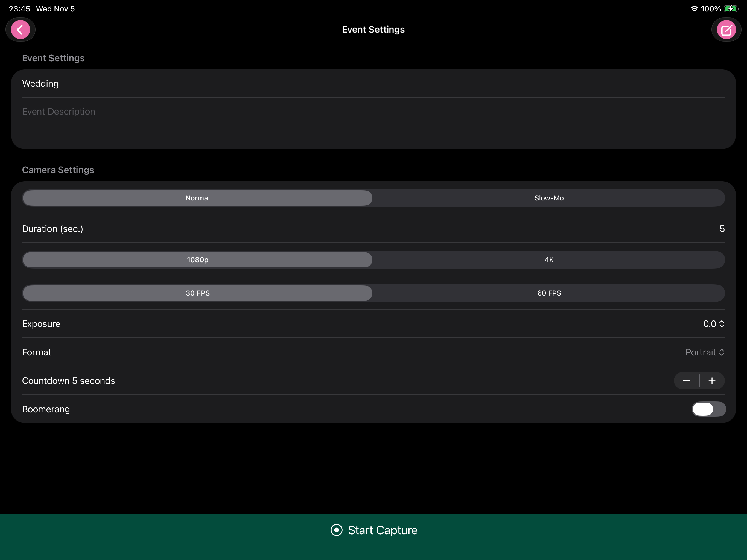Select Normal capture mode

pyautogui.click(x=198, y=198)
